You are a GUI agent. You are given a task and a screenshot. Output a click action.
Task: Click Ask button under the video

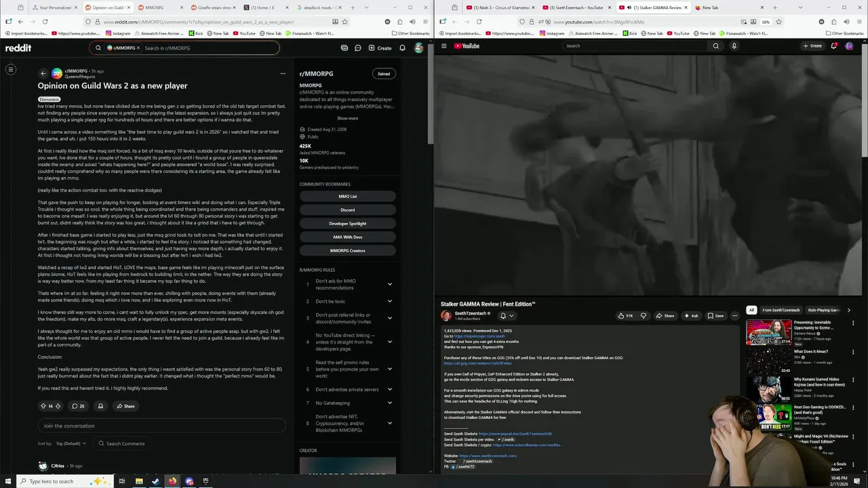tap(691, 316)
